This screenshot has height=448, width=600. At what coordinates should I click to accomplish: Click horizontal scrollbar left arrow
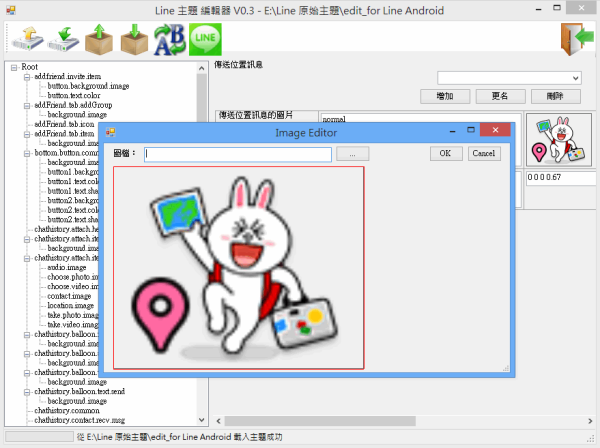coord(218,421)
